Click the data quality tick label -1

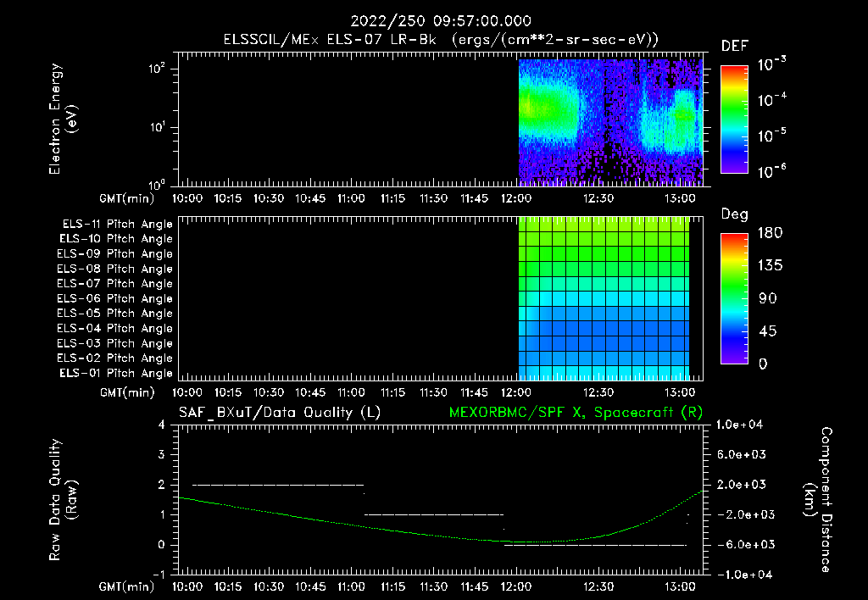[159, 575]
